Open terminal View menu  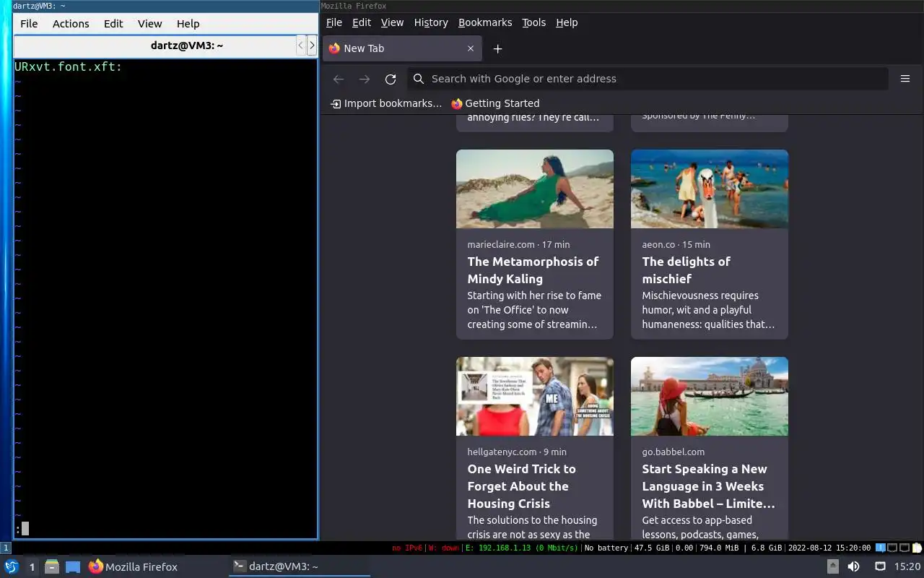point(150,24)
